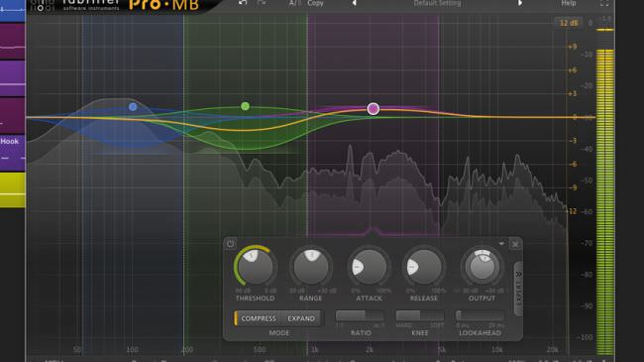
Task: Open the Default Setting preset menu
Action: [x=437, y=3]
